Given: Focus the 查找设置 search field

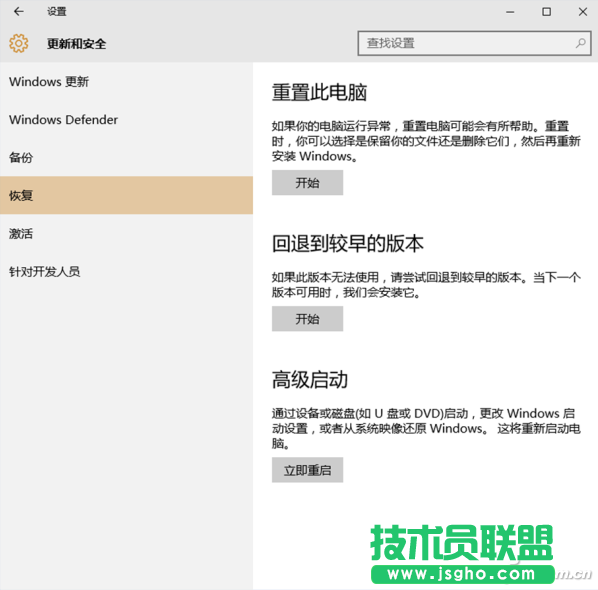Looking at the screenshot, I should tap(474, 43).
